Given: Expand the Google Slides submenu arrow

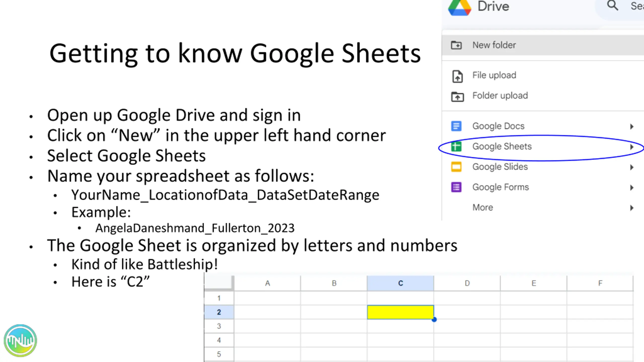Looking at the screenshot, I should (632, 167).
